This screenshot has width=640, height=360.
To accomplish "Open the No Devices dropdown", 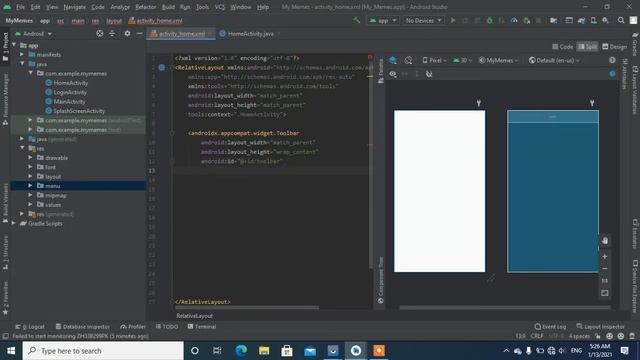I will (x=423, y=20).
